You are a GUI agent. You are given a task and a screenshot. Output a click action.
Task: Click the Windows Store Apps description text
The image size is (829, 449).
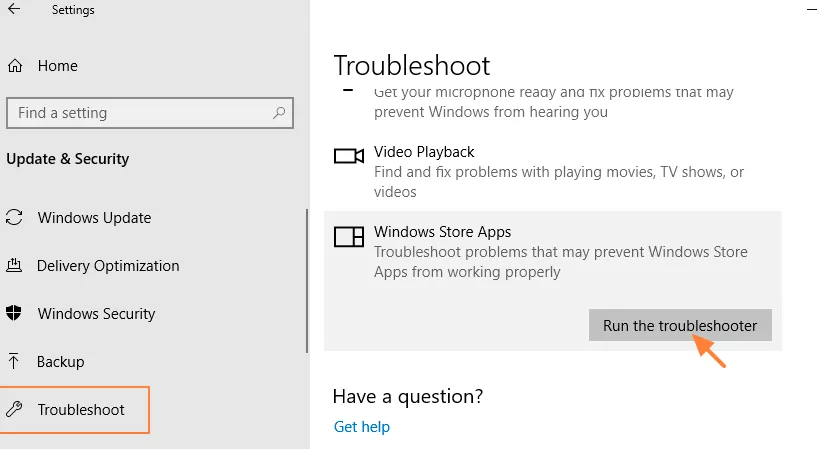(x=561, y=262)
